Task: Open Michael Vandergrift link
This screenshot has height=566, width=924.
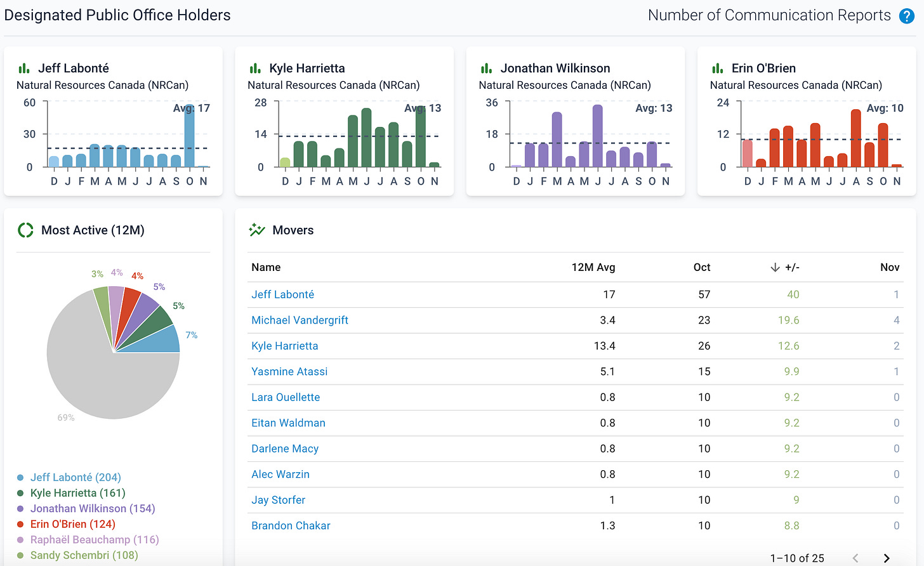Action: click(x=300, y=320)
